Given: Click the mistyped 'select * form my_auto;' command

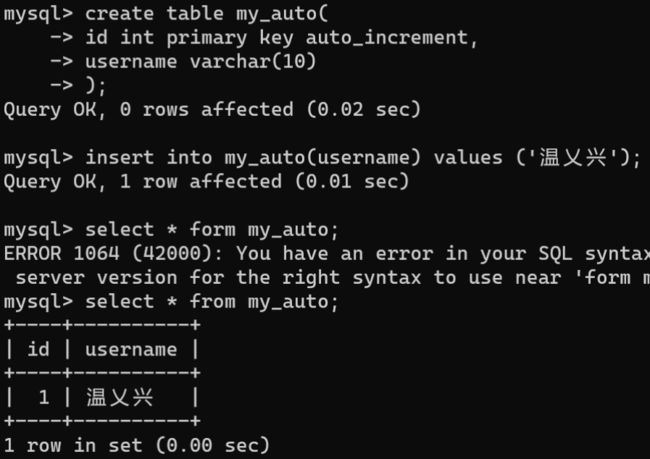Looking at the screenshot, I should click(x=212, y=230).
